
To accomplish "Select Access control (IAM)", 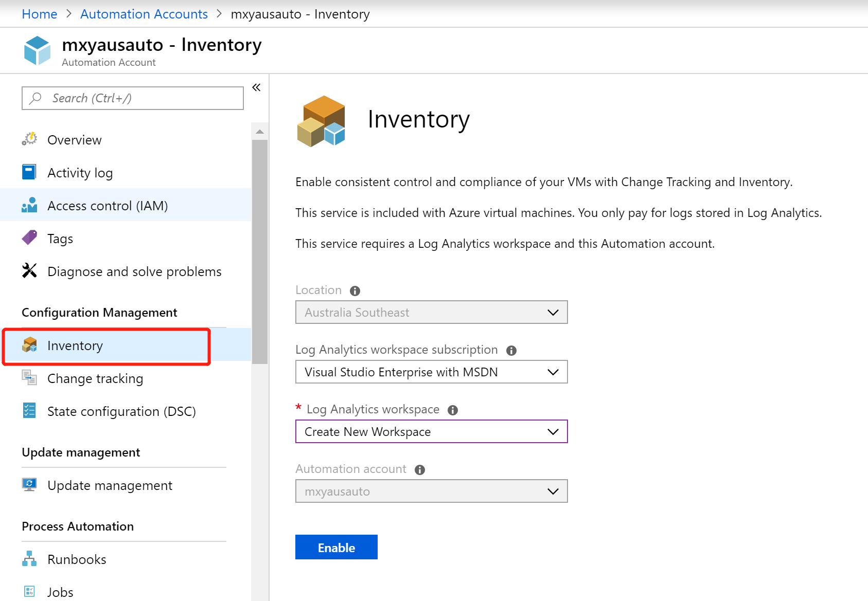I will pyautogui.click(x=126, y=206).
